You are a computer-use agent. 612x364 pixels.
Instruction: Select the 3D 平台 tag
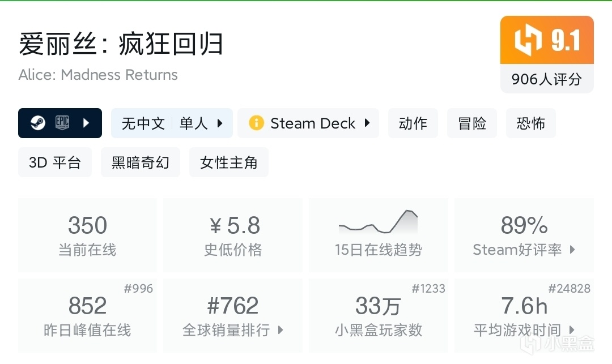(55, 162)
